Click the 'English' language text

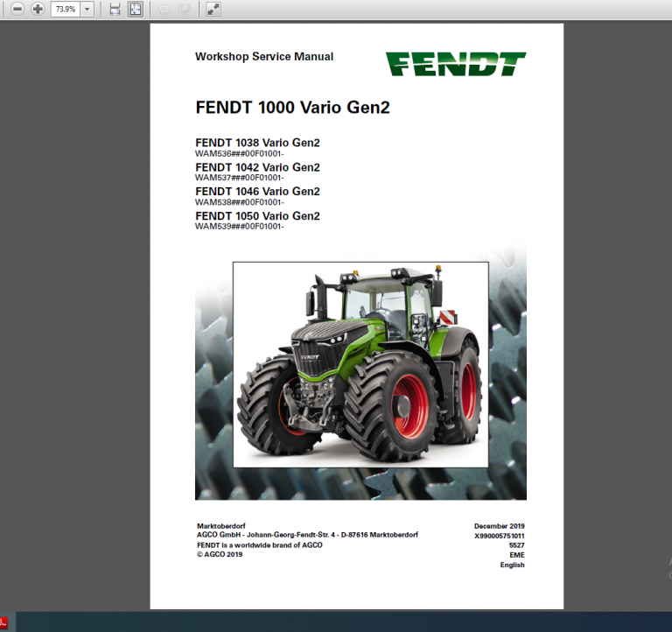pyautogui.click(x=513, y=565)
